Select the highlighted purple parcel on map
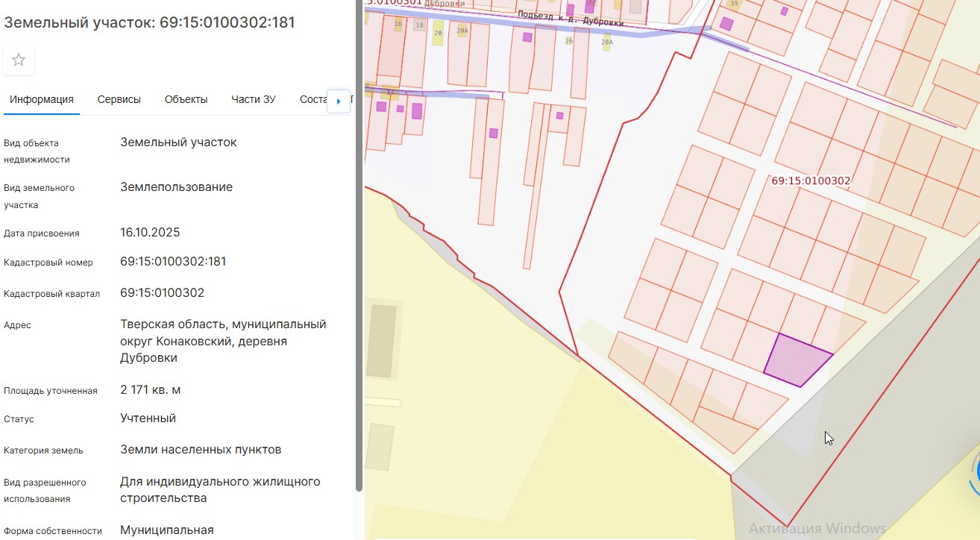The height and width of the screenshot is (540, 980). pyautogui.click(x=797, y=360)
